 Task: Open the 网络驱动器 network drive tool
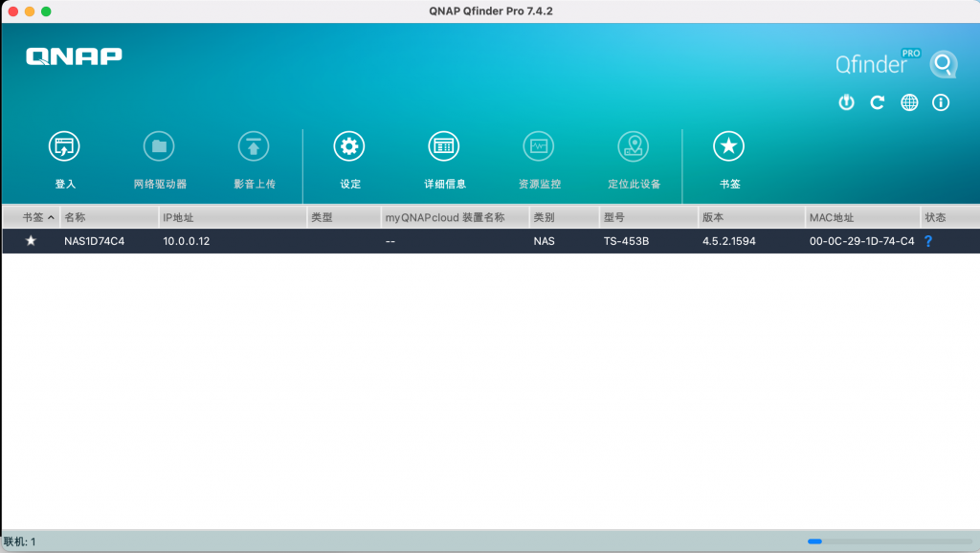[x=159, y=146]
